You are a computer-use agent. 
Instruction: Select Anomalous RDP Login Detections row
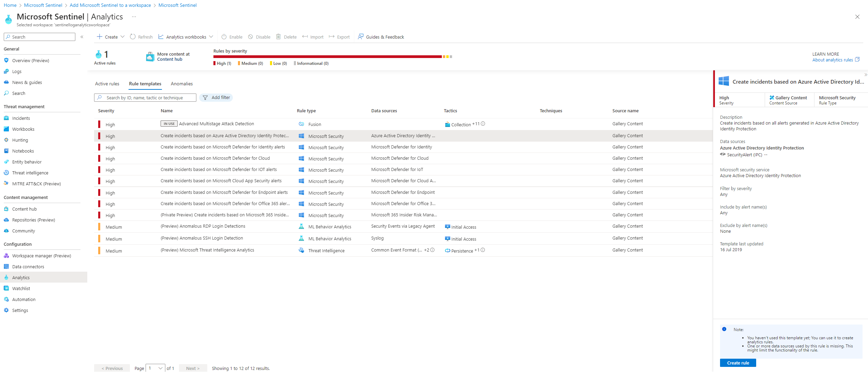pos(403,226)
